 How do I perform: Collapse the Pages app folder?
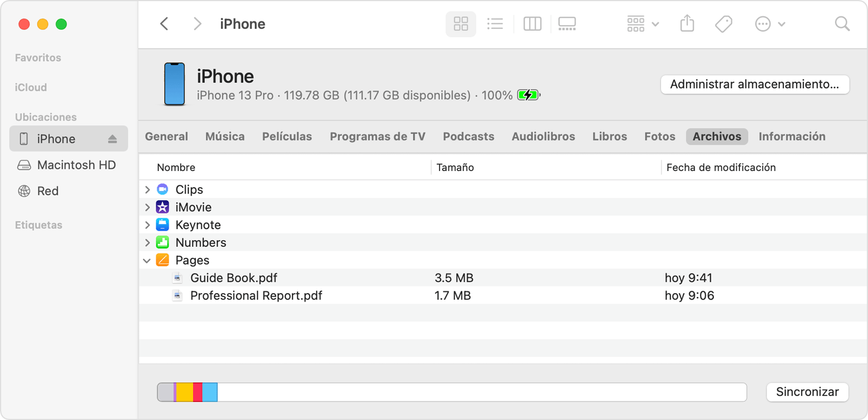147,261
